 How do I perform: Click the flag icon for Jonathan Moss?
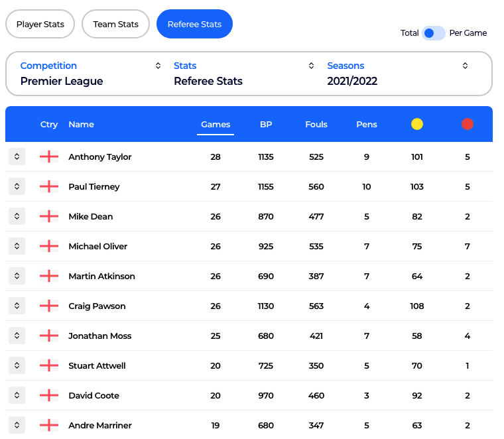[49, 336]
